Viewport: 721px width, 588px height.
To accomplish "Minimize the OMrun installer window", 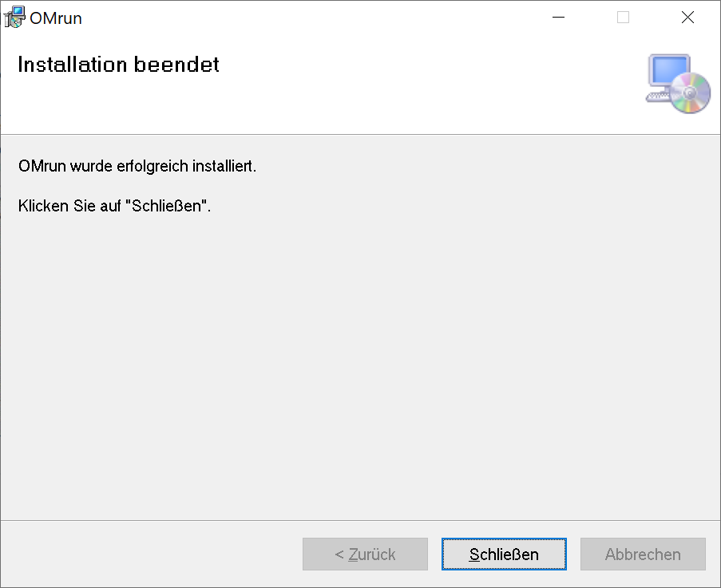I will pyautogui.click(x=557, y=17).
